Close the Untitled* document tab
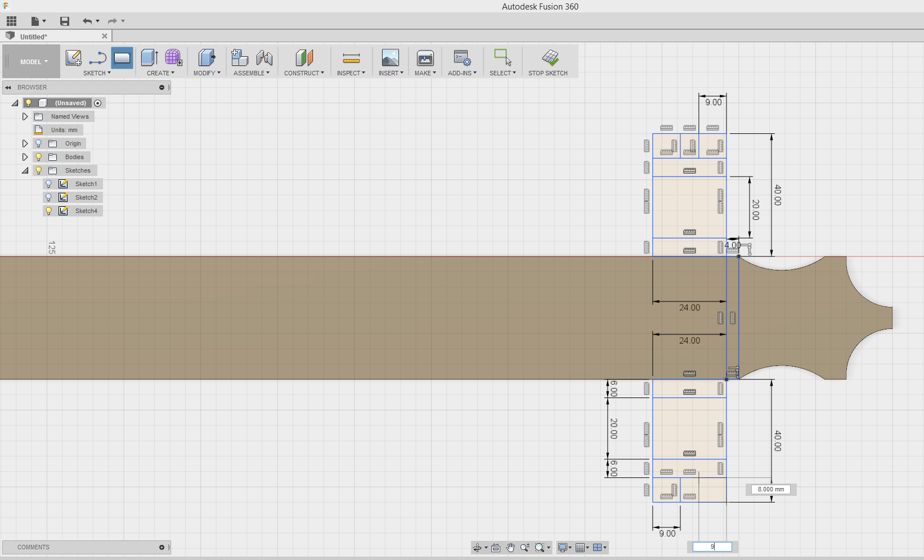Screen dimensions: 924x560 (x=104, y=36)
